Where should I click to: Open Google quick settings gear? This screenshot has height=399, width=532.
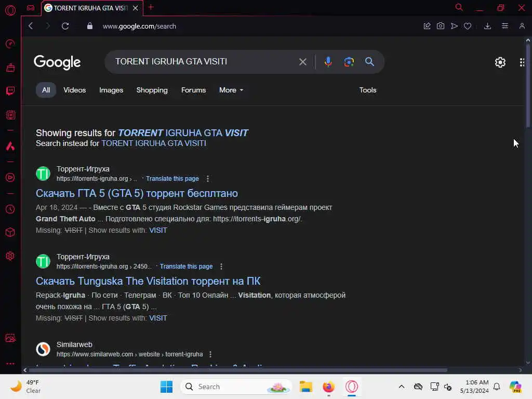pyautogui.click(x=500, y=62)
